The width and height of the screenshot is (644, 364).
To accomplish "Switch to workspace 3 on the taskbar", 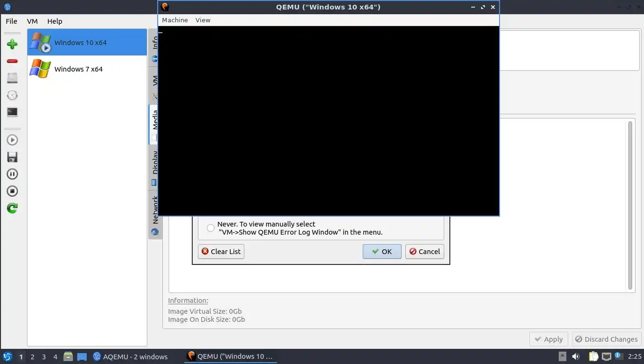I will [x=44, y=356].
